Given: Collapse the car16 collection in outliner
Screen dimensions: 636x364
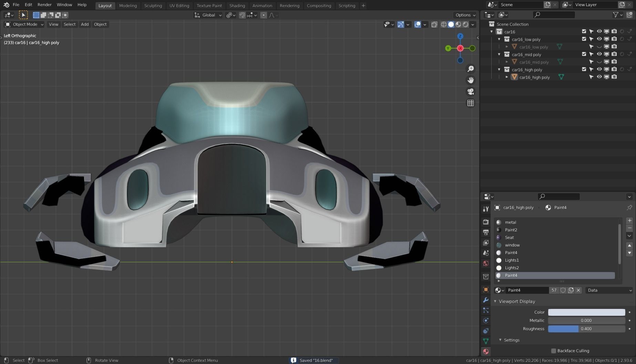Looking at the screenshot, I should point(492,32).
